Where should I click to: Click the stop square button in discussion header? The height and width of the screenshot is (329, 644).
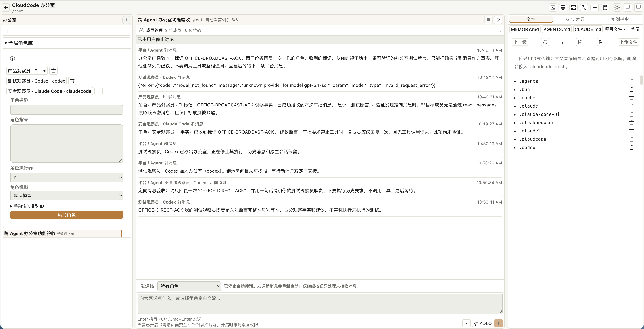[x=488, y=20]
